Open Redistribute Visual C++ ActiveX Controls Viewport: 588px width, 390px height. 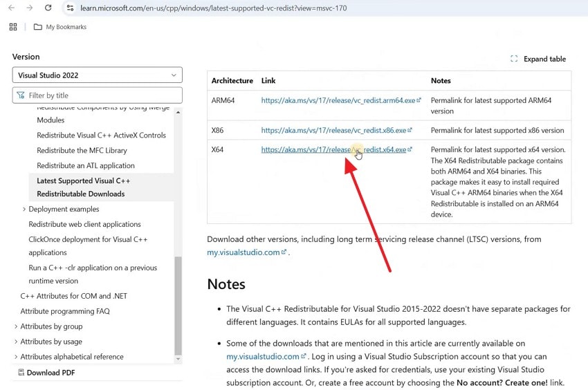pos(101,135)
